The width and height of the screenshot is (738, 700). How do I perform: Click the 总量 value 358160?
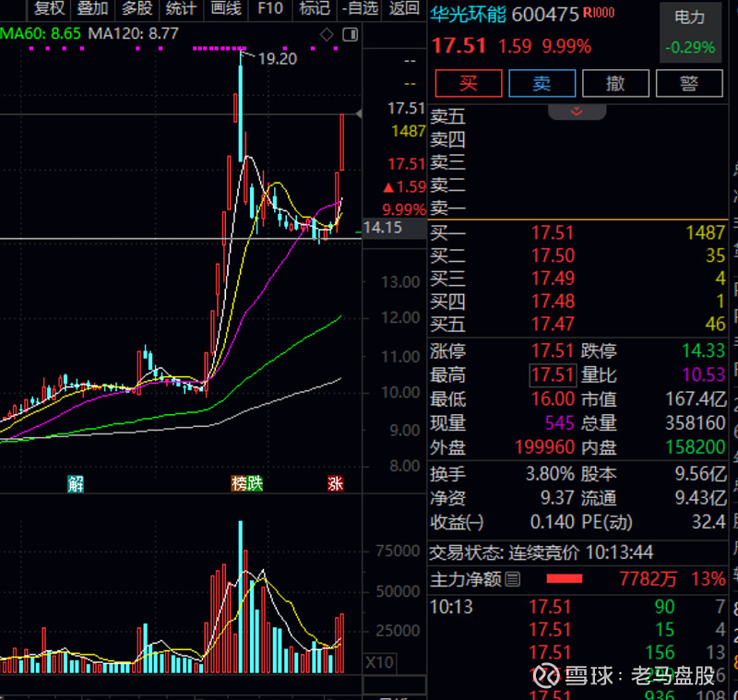click(x=696, y=423)
